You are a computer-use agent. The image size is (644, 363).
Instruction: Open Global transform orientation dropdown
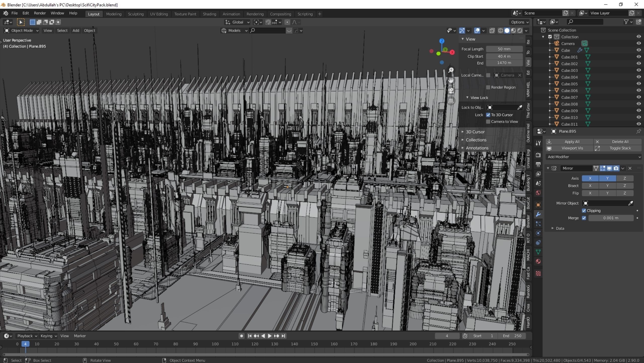click(237, 22)
